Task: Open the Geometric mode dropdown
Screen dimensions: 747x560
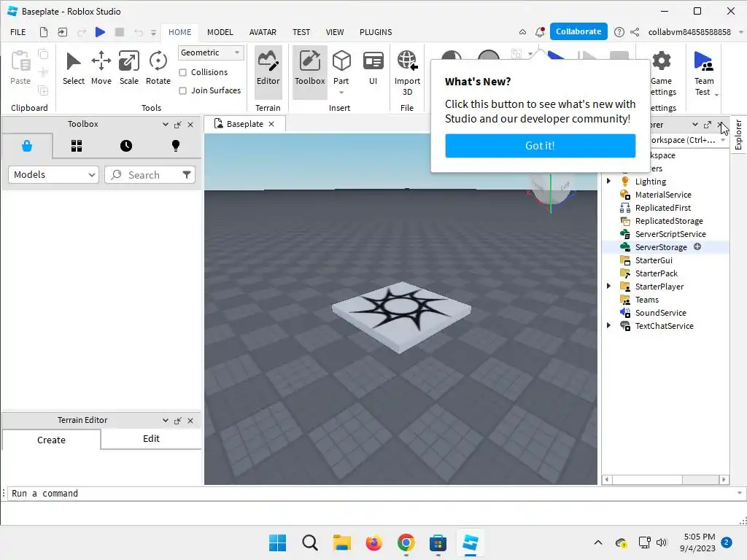Action: [x=211, y=52]
